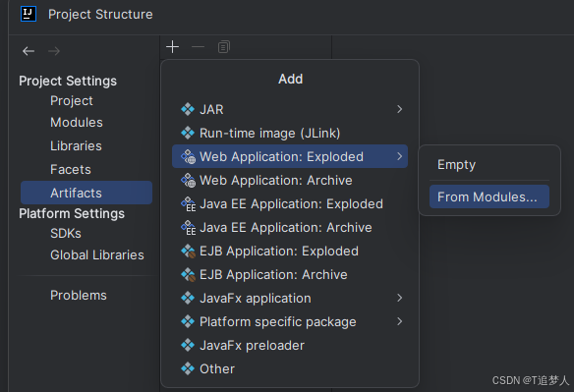This screenshot has width=574, height=392.
Task: Choose EJB Application: Archive entry
Action: (x=290, y=274)
